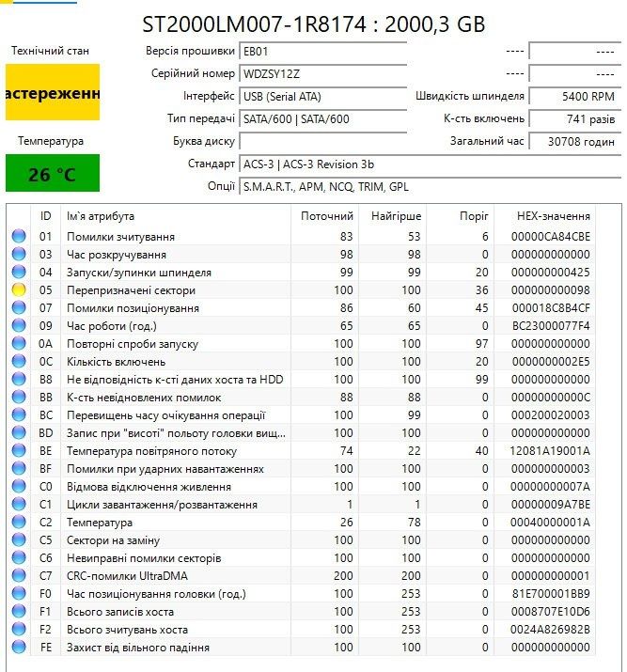Click the blue status icon for attribute C6
The width and height of the screenshot is (627, 672).
[x=19, y=558]
